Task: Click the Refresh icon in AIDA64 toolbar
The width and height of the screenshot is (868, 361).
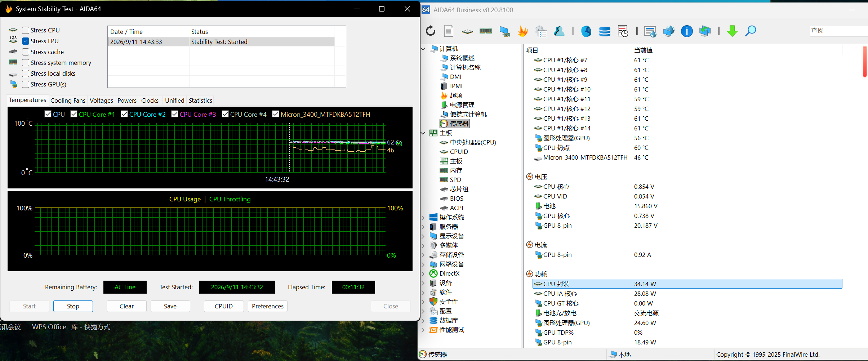Action: pyautogui.click(x=431, y=31)
